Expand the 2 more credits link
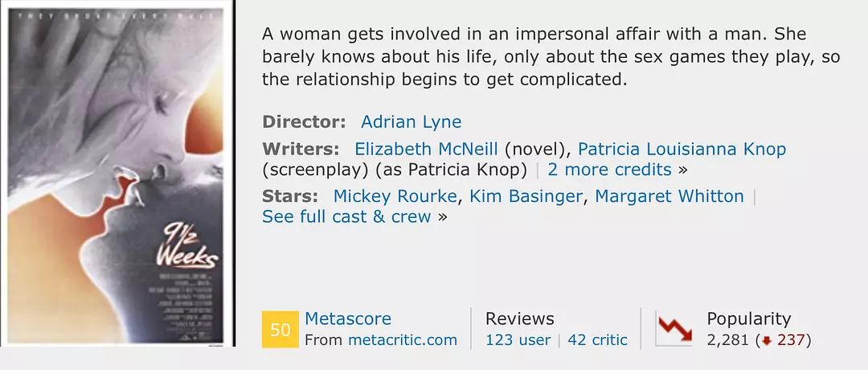The height and width of the screenshot is (370, 868). [609, 170]
